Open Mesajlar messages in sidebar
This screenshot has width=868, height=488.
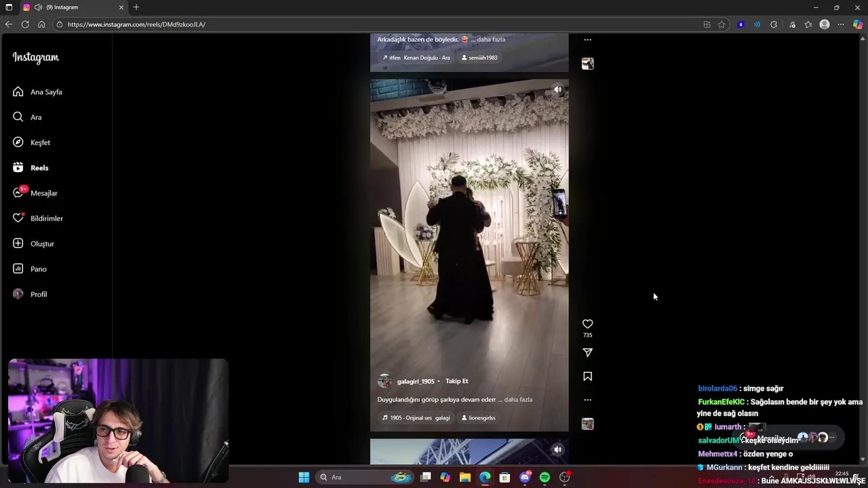35,193
